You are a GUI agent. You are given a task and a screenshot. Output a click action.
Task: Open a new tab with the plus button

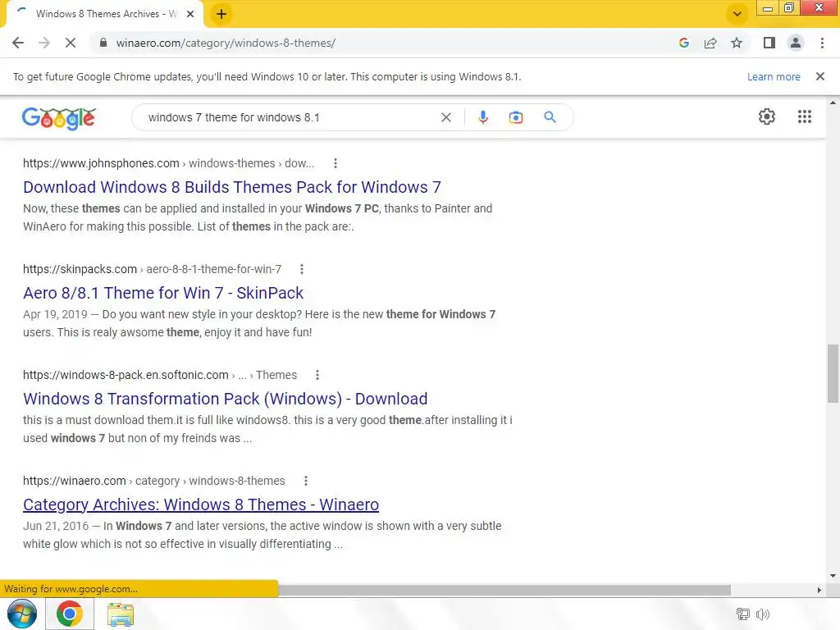pos(221,14)
